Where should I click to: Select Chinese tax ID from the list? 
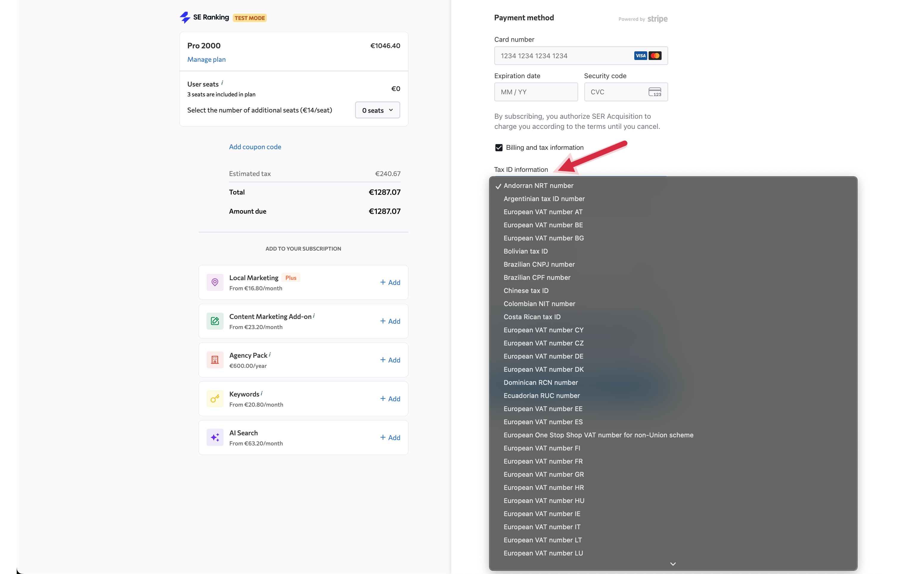pos(526,290)
